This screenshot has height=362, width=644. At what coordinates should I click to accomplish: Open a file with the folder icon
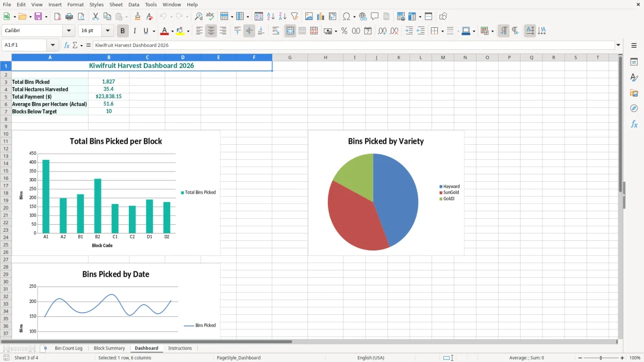[x=21, y=17]
